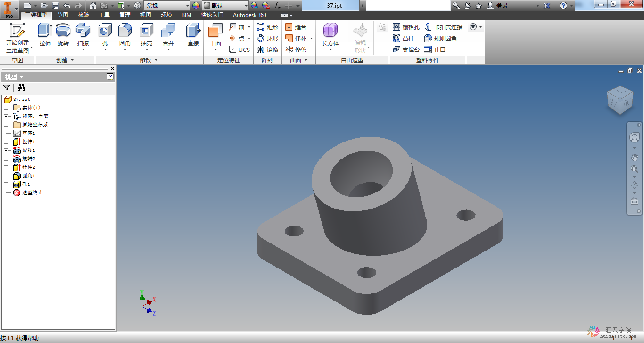Click the full navigation wheel icon
644x343 pixels.
click(x=635, y=137)
